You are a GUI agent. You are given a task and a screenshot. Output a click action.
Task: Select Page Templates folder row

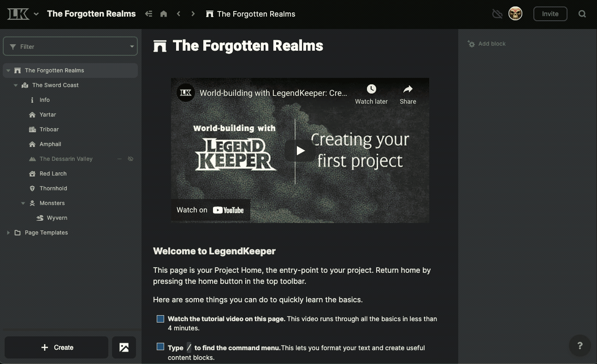coord(71,233)
